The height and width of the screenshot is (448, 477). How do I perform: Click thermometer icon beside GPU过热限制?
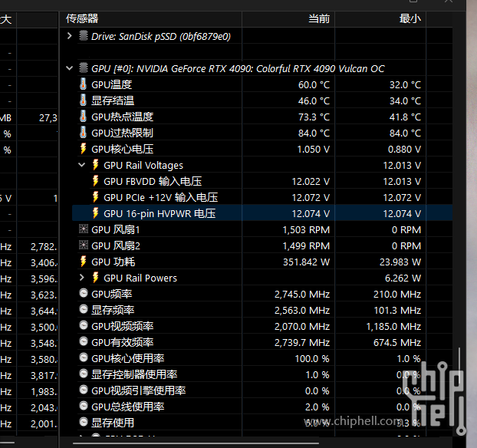point(83,133)
